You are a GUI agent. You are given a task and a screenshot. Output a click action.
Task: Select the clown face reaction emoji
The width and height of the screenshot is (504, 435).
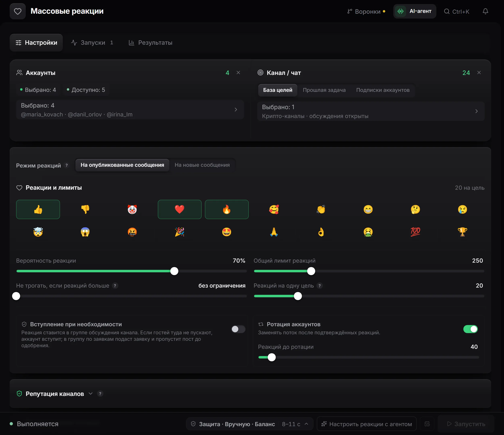(x=132, y=209)
